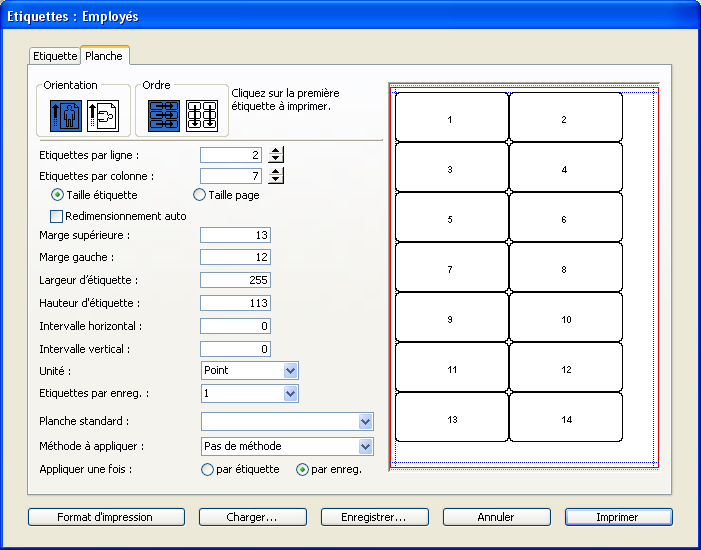Expand the Planche standard dropdown

pyautogui.click(x=286, y=422)
